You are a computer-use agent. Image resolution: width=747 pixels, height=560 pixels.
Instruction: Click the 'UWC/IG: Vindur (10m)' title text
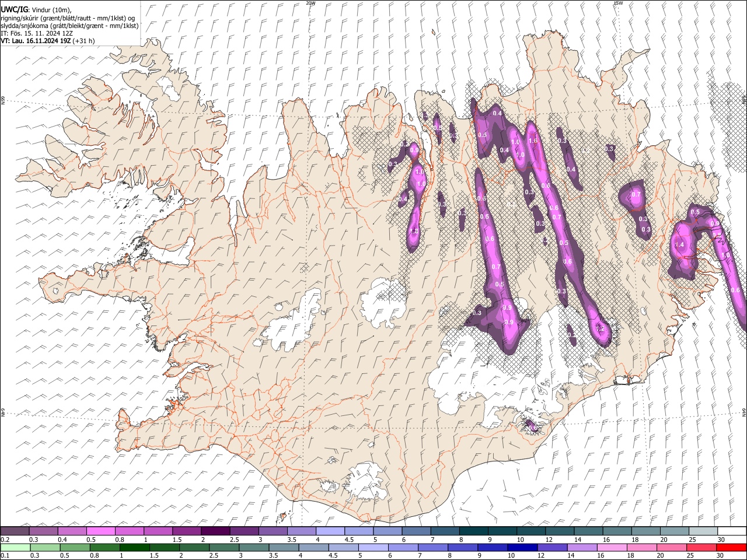(x=36, y=10)
